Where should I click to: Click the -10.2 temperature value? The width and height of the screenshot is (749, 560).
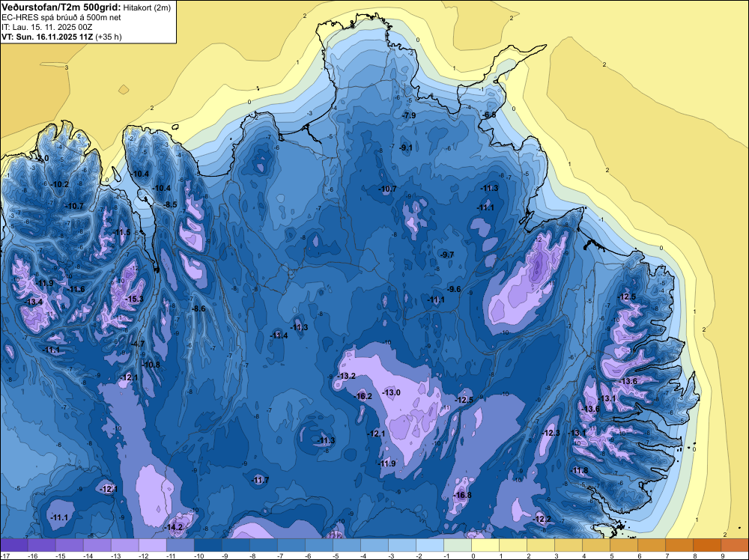[60, 184]
